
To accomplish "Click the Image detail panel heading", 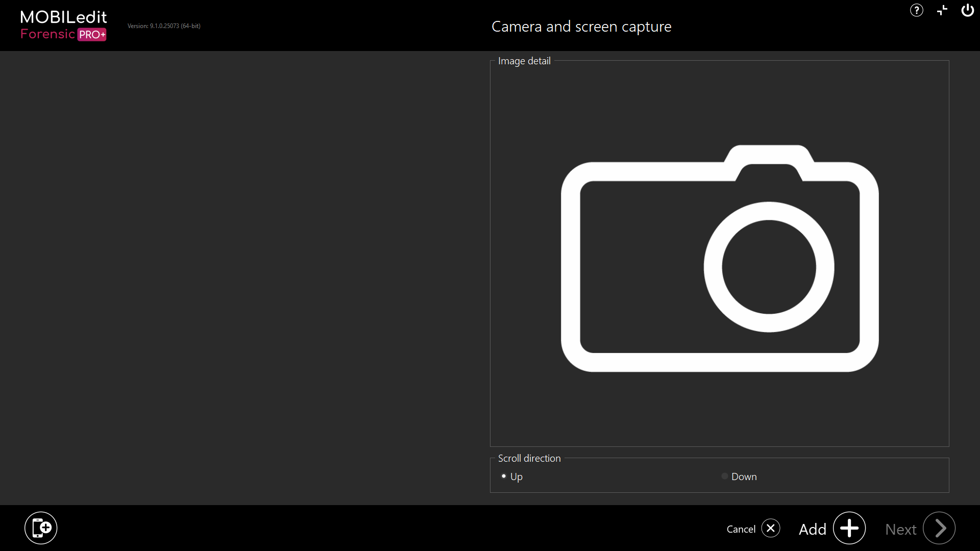I will coord(524,61).
